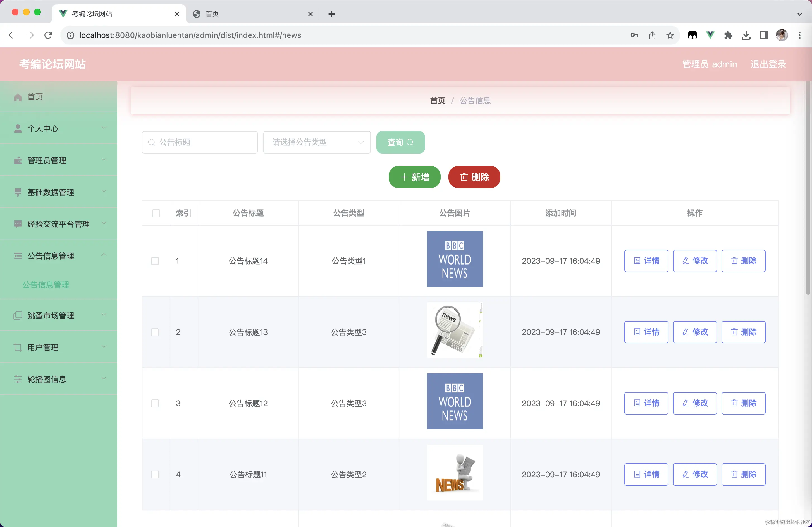Select the 经验交流平台管理 chat icon
The width and height of the screenshot is (812, 527).
coord(18,224)
